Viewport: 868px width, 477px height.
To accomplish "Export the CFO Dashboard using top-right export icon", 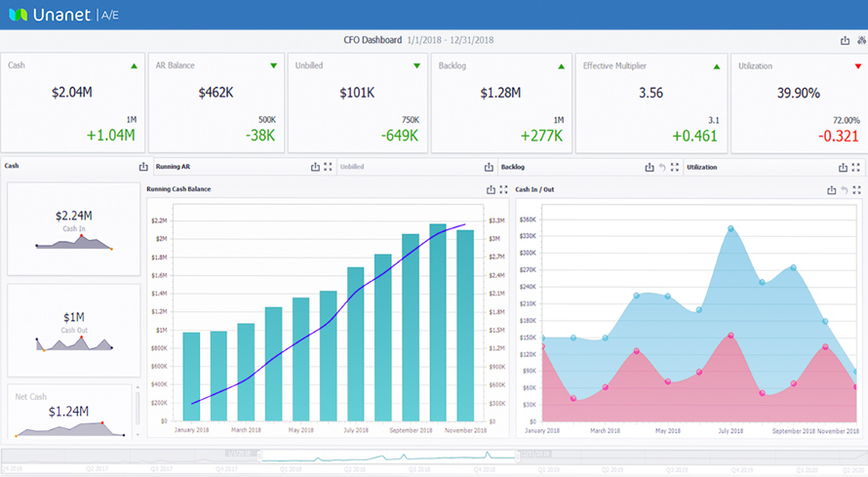I will (x=845, y=40).
